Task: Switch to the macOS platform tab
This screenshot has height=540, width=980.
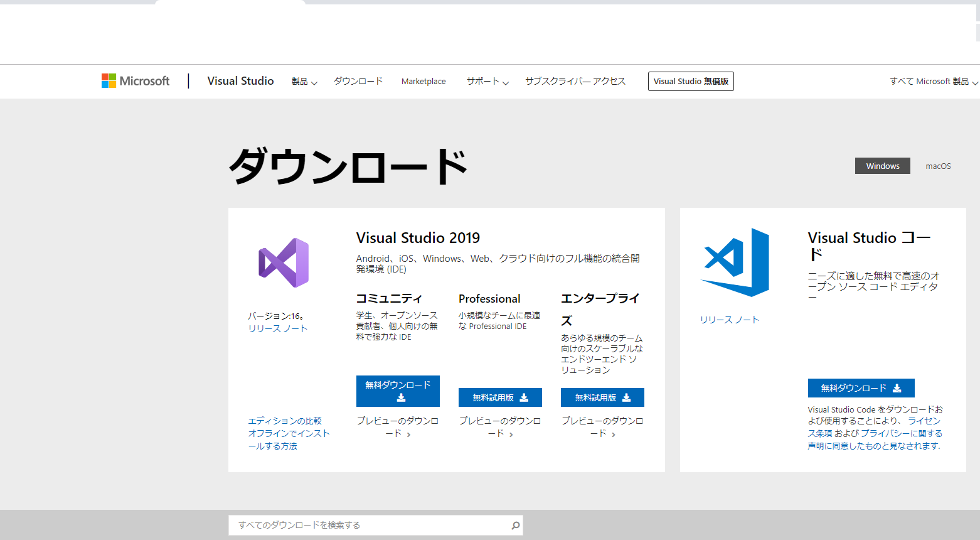Action: (938, 166)
